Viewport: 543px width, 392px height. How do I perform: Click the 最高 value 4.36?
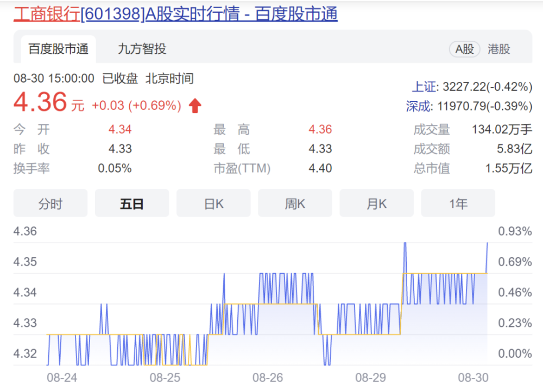(x=320, y=130)
